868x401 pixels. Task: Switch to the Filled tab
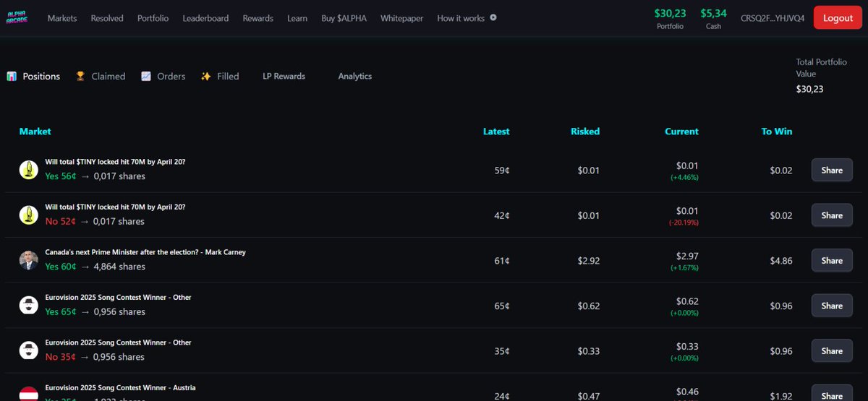pos(228,76)
